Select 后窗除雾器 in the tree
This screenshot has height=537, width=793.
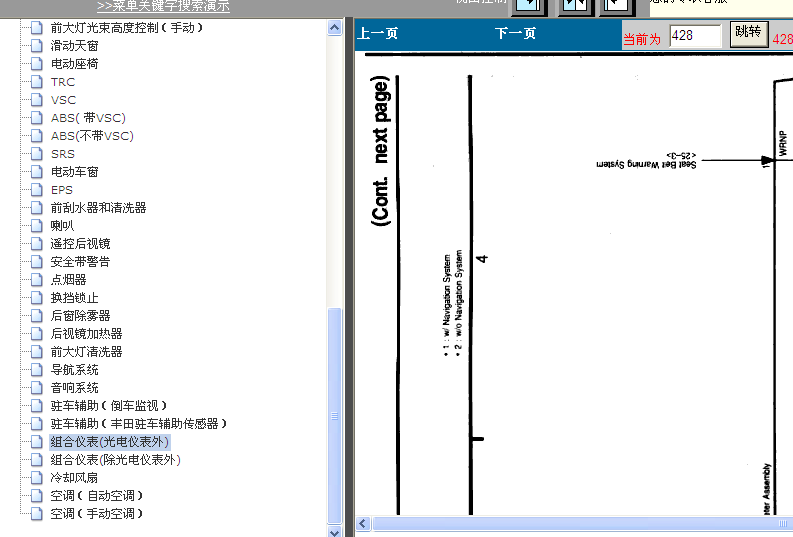[x=80, y=316]
